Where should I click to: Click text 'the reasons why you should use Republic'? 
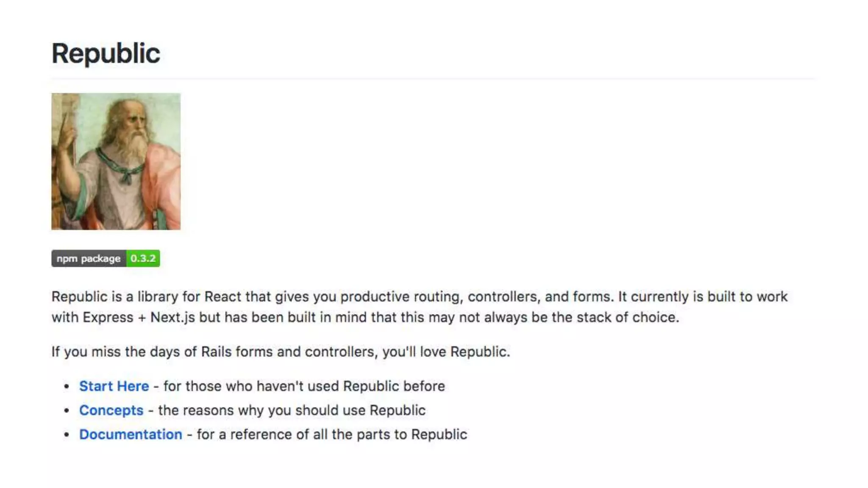pyautogui.click(x=292, y=410)
